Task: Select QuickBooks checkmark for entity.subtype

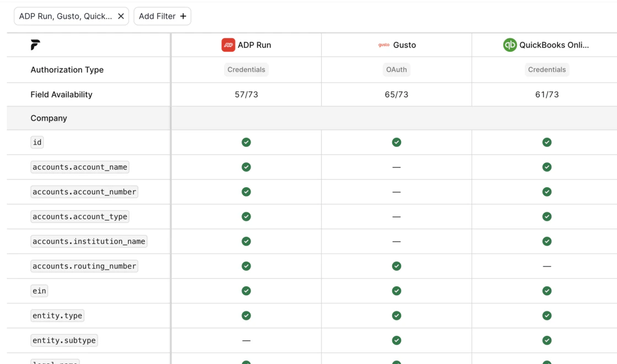Action: point(547,340)
